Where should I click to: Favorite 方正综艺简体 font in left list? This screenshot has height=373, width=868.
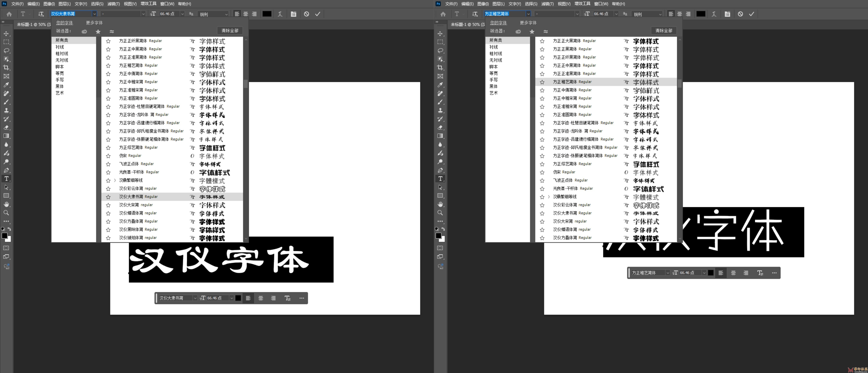(x=108, y=147)
